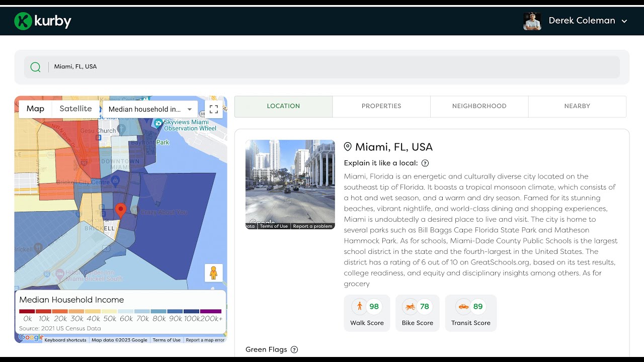
Task: Click Derek Coleman's profile avatar
Action: pyautogui.click(x=532, y=21)
